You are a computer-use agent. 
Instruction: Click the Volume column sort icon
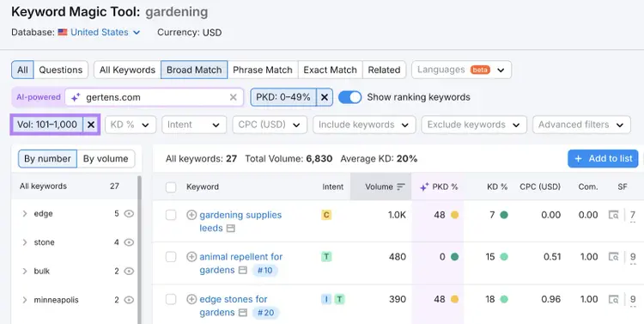click(x=401, y=186)
